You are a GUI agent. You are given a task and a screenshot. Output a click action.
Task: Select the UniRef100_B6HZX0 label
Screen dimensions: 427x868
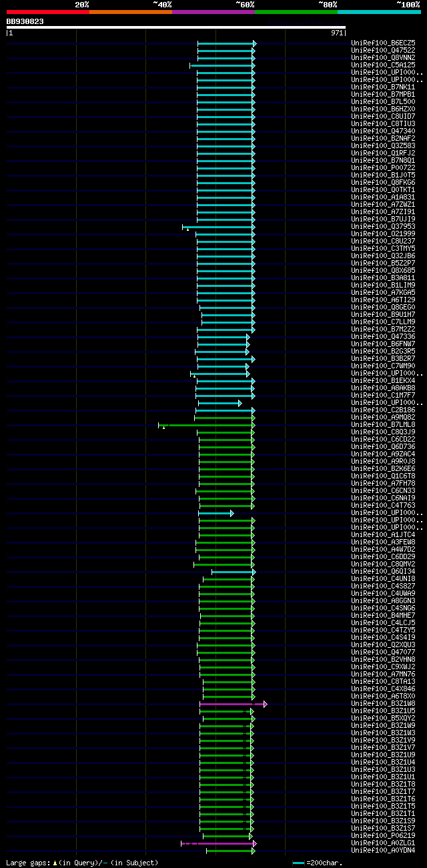383,109
